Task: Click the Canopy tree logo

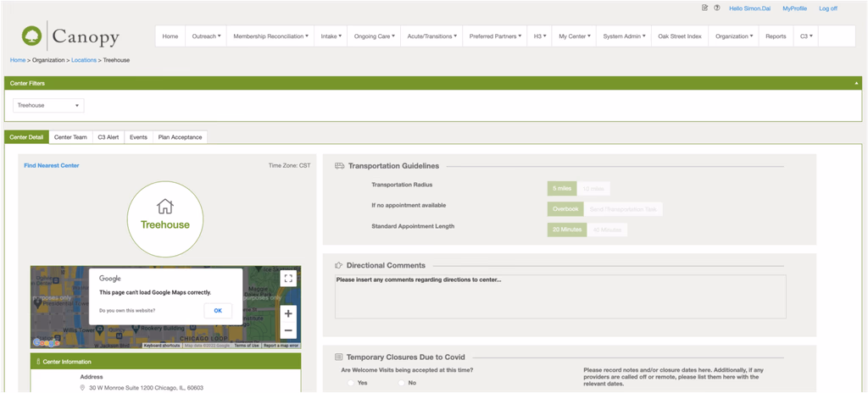Action: coord(32,36)
